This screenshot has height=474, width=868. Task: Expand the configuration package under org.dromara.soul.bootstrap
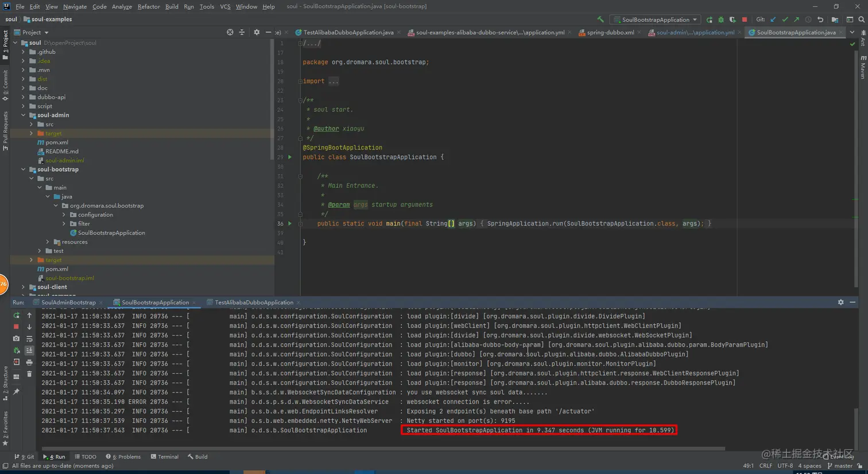(x=64, y=215)
